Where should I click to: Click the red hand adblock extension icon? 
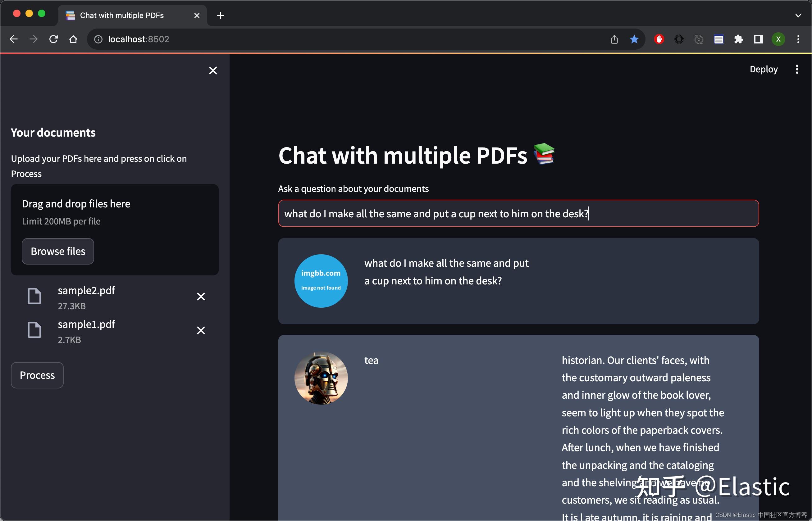click(x=658, y=39)
